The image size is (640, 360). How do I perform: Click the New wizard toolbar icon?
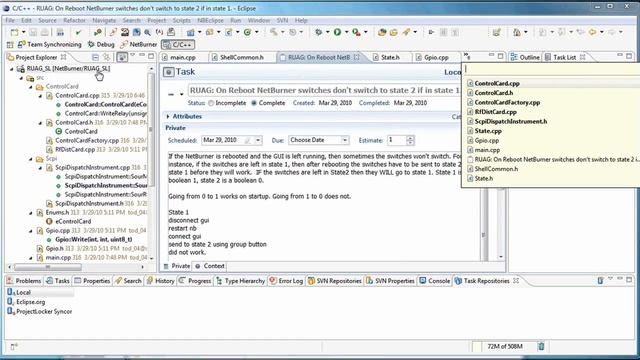click(15, 32)
